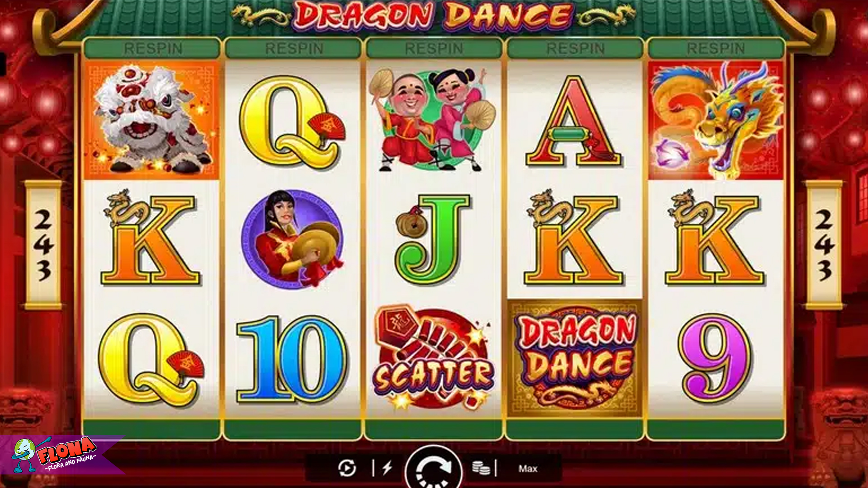Select the Dragon Dance wild symbol
Viewport: 868px width, 488px height.
pos(575,358)
